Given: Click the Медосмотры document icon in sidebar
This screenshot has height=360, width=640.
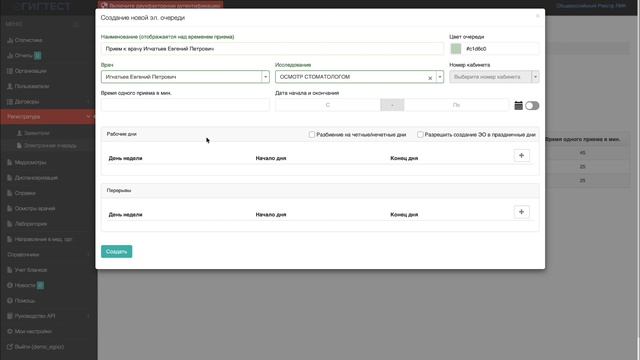Looking at the screenshot, I should tap(10, 162).
